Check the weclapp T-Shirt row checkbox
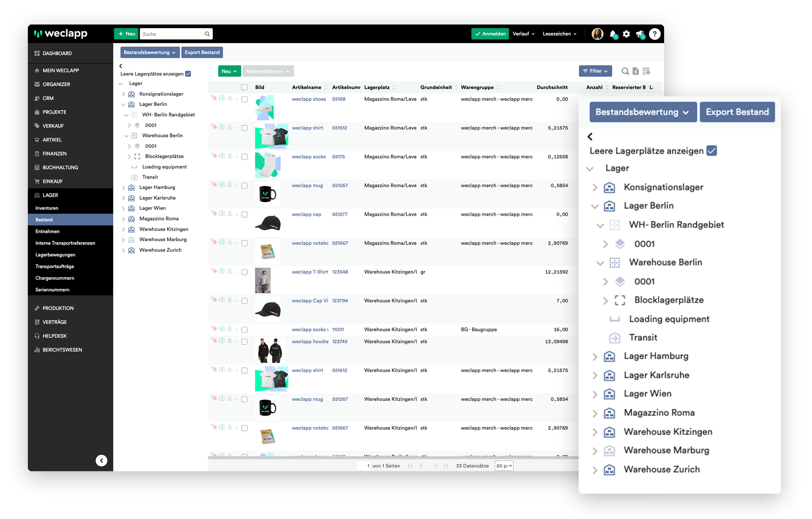812x519 pixels. 244,272
